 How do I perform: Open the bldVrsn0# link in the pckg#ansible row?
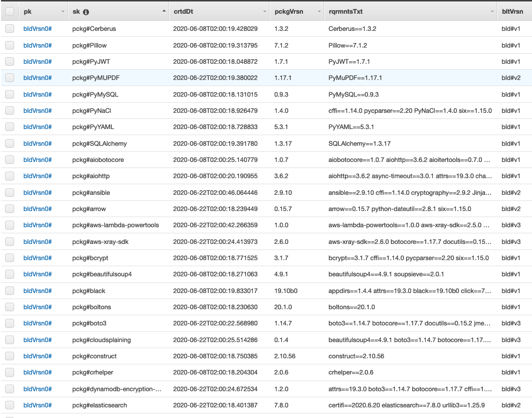[37, 192]
